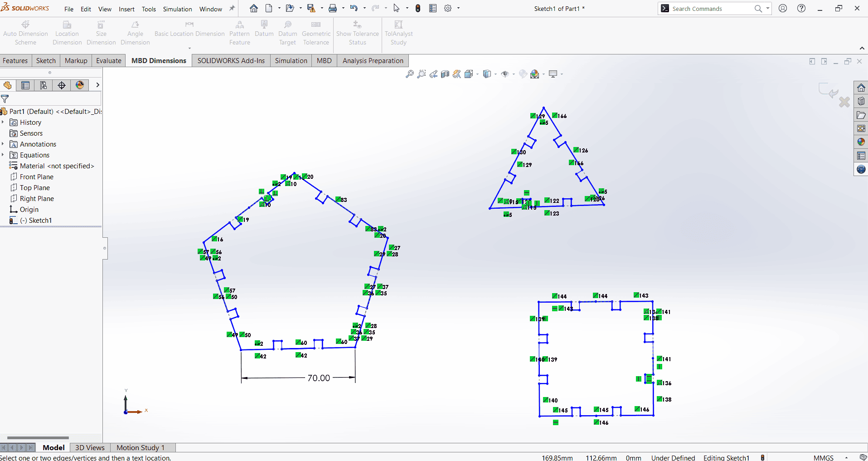Viewport: 868px width, 461px height.
Task: Switch to the Analysis Preparation tab
Action: 373,60
